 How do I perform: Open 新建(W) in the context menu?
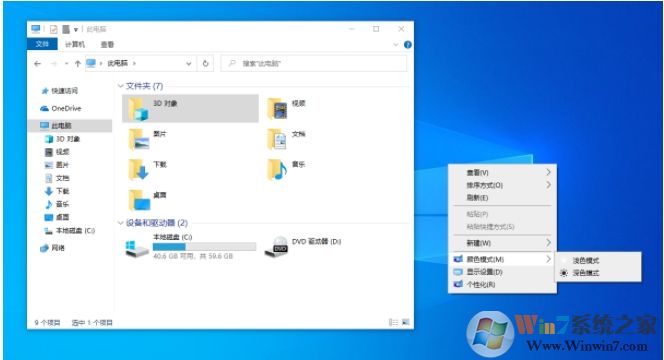click(502, 243)
